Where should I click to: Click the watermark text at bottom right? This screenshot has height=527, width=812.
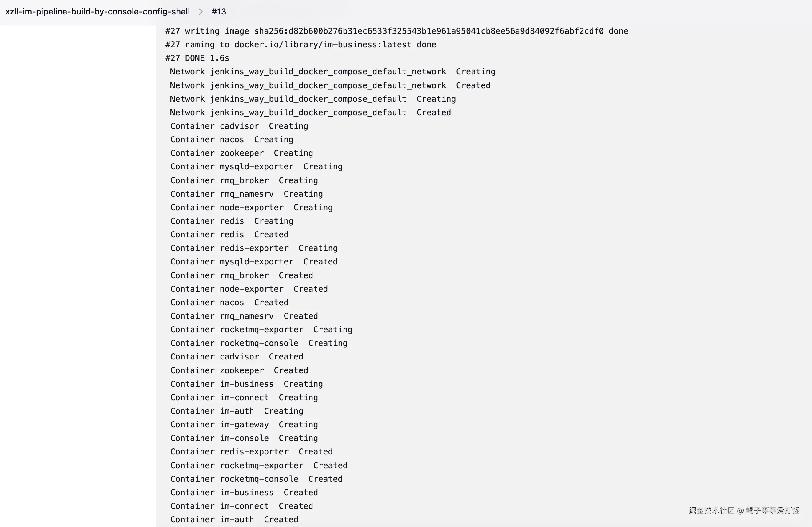[x=744, y=510]
